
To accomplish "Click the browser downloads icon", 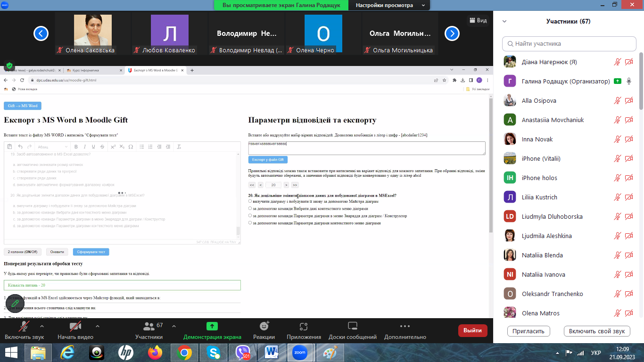I will pyautogui.click(x=463, y=80).
